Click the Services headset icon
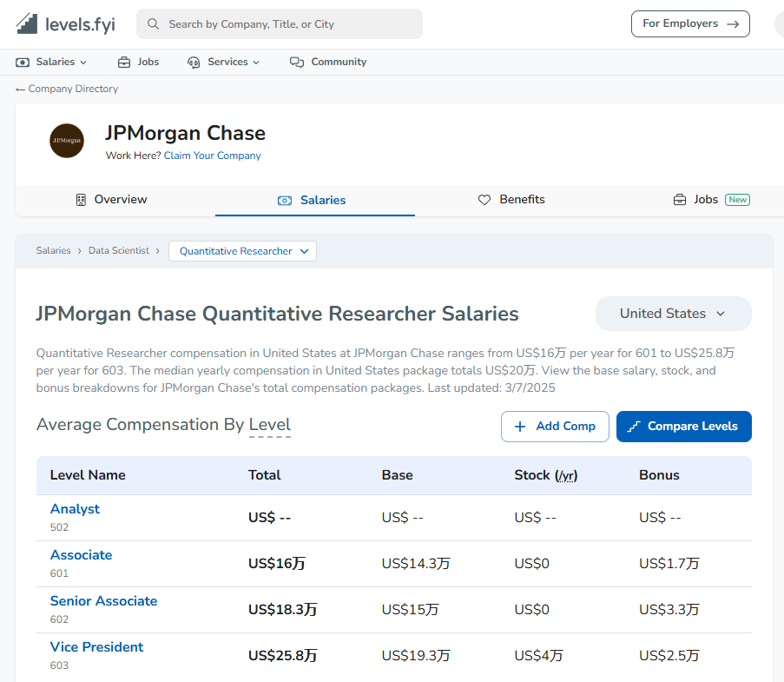The height and width of the screenshot is (682, 784). 194,62
